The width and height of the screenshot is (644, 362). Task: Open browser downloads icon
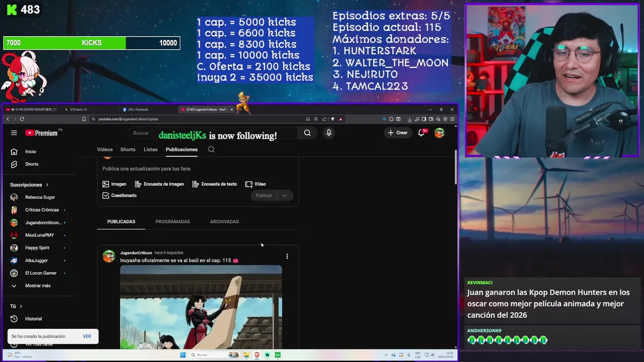pos(410,119)
